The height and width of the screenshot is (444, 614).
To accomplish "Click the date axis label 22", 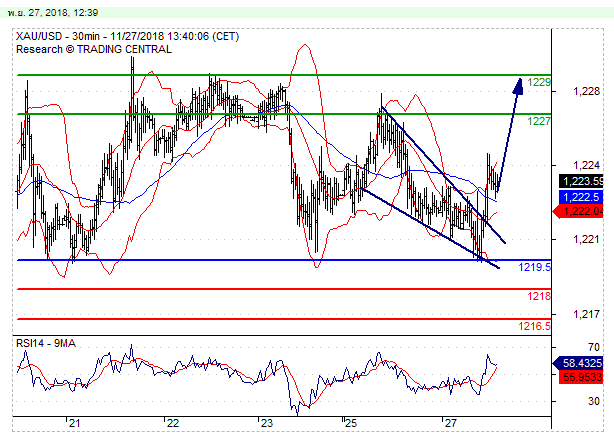I will coord(173,423).
